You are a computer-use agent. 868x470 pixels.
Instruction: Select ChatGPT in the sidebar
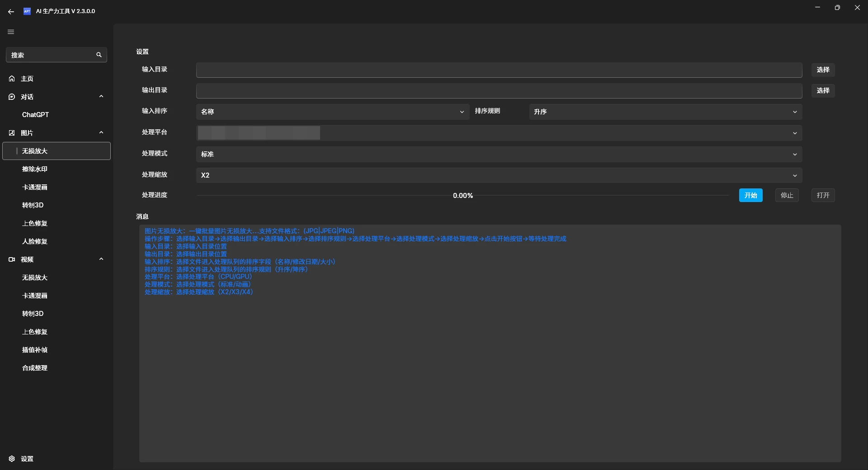pos(35,115)
